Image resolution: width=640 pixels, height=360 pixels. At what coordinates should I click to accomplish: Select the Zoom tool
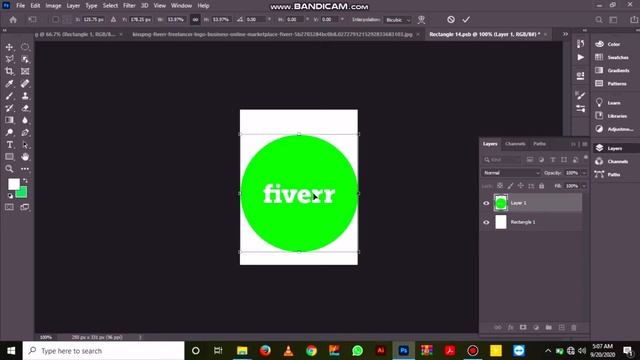9,169
